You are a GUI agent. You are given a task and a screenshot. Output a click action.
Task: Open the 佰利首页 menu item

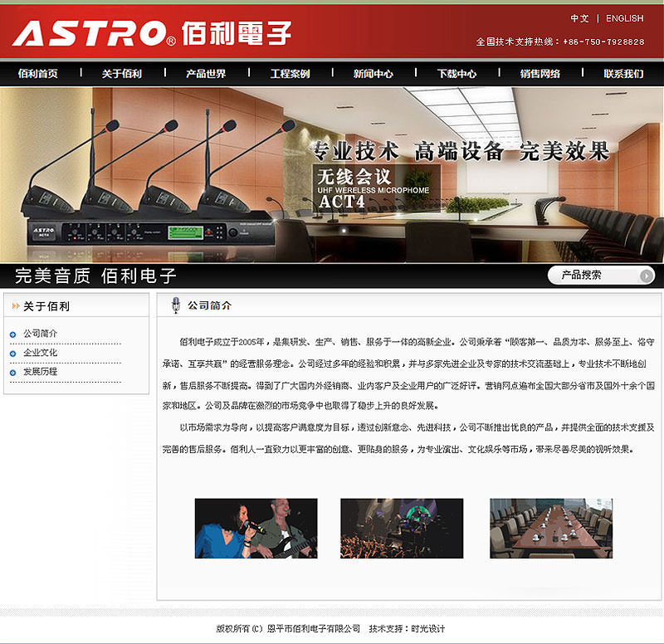(x=37, y=74)
